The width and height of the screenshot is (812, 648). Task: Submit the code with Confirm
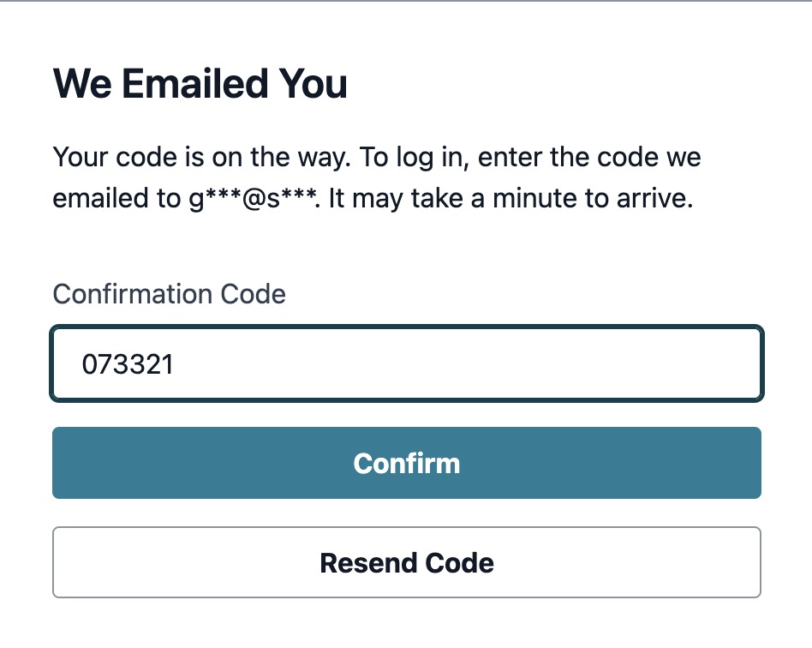tap(407, 463)
